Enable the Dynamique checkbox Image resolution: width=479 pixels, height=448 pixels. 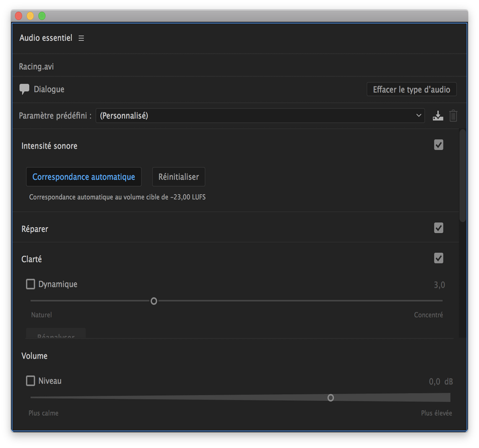(31, 284)
